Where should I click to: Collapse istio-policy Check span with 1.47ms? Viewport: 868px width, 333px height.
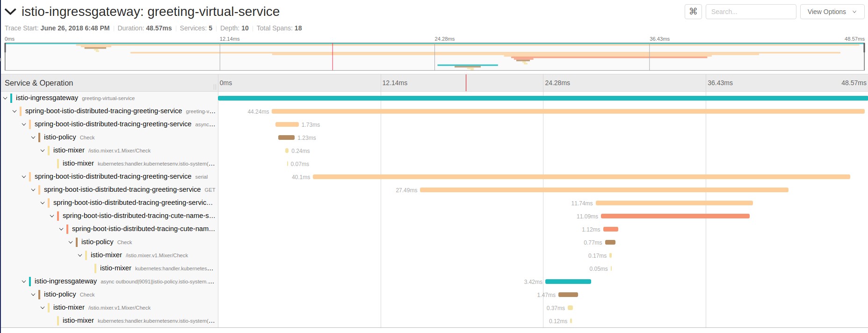[x=33, y=295]
